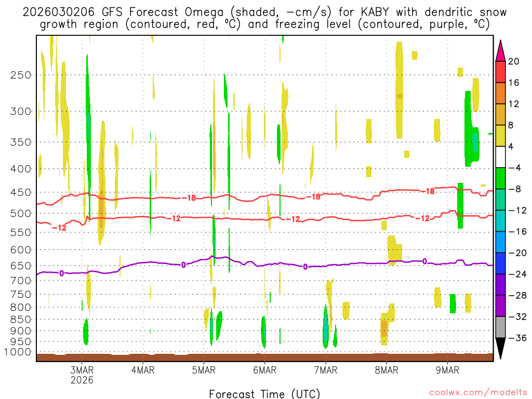532x399 pixels.
Task: Click the magenta top arrow of the colorbar
Action: coord(500,51)
